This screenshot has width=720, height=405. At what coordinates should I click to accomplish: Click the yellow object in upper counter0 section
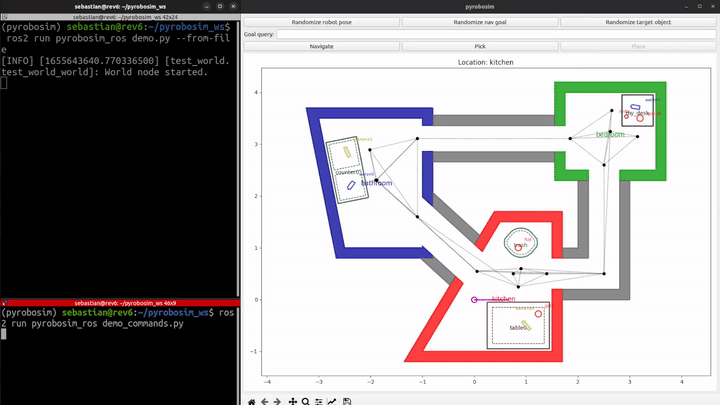[347, 152]
